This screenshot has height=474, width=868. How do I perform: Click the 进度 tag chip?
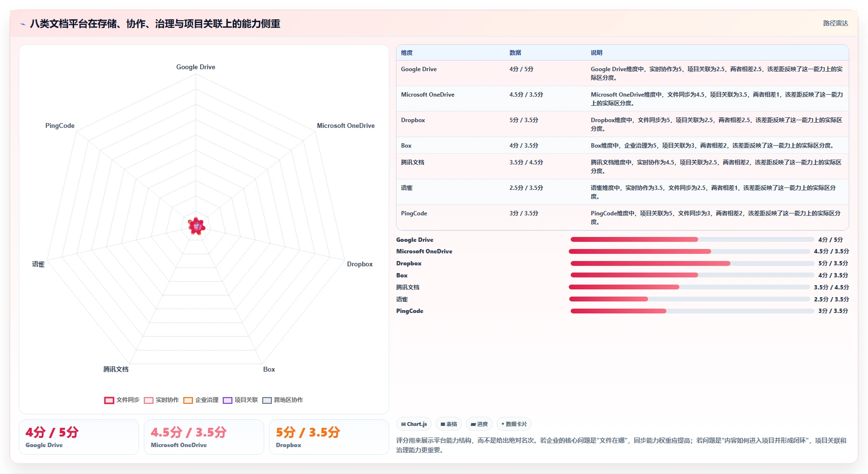[x=479, y=424]
